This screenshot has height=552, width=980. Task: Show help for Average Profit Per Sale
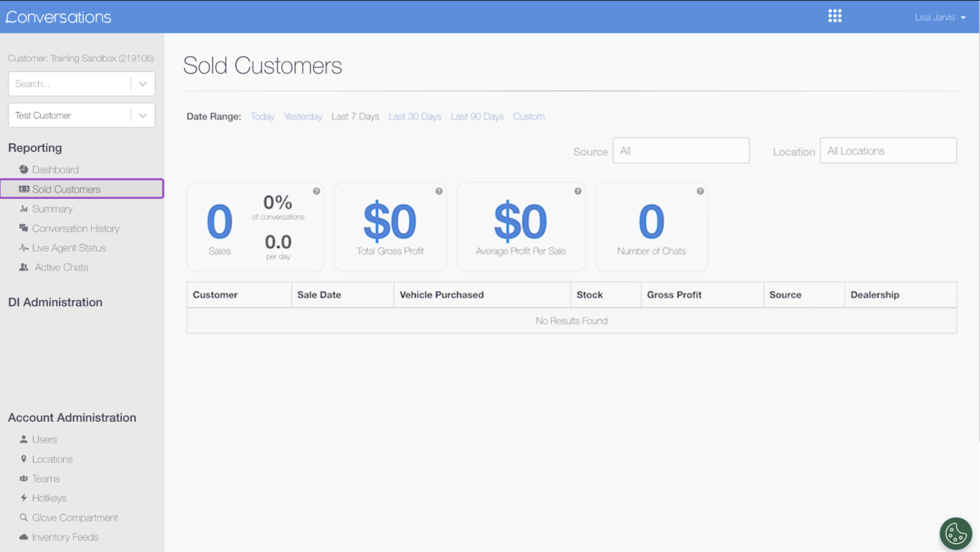[x=578, y=191]
